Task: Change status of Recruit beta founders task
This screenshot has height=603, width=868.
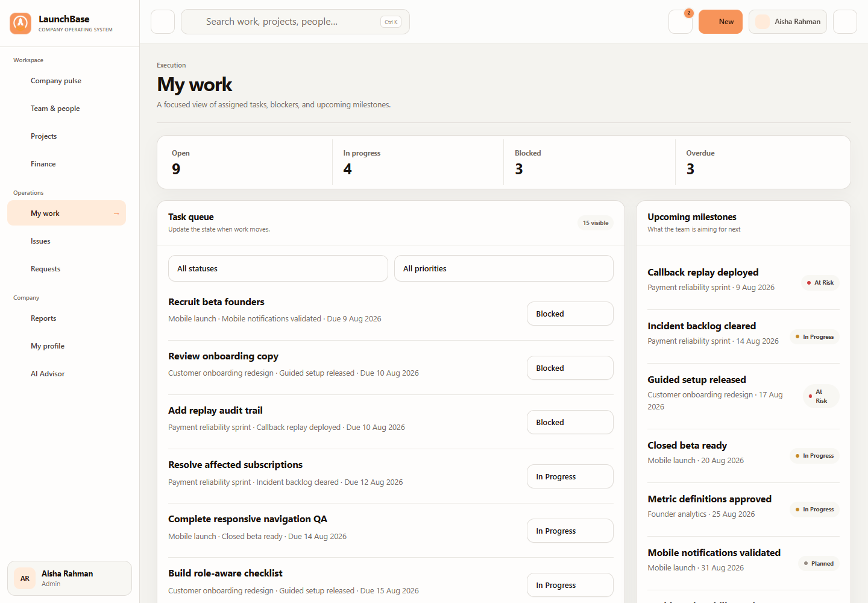Action: pyautogui.click(x=570, y=314)
